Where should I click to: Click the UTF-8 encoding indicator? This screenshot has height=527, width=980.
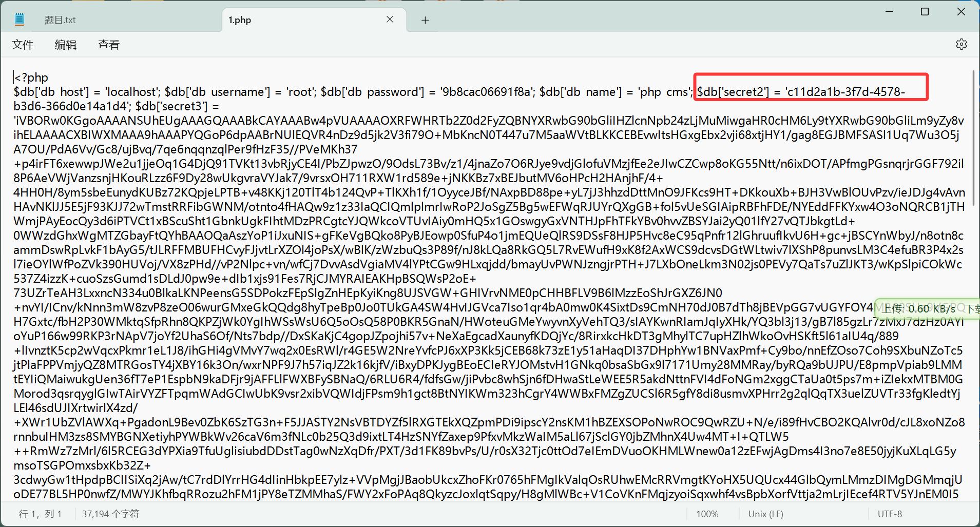pos(889,514)
